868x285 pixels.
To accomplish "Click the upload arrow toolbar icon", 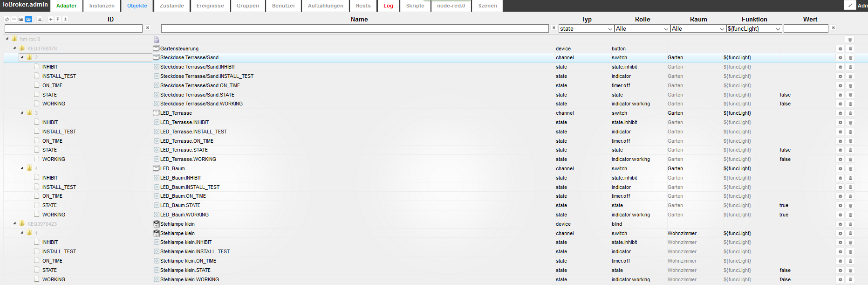I will pos(58,19).
